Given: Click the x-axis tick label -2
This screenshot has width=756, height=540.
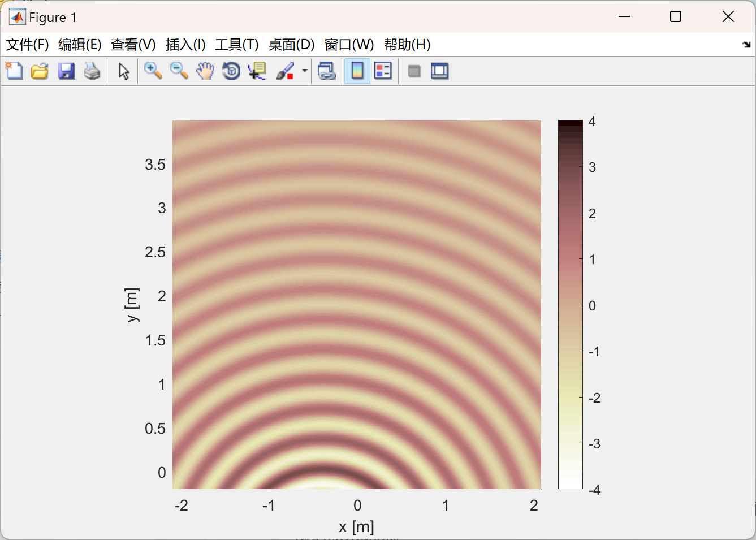Looking at the screenshot, I should [x=182, y=506].
